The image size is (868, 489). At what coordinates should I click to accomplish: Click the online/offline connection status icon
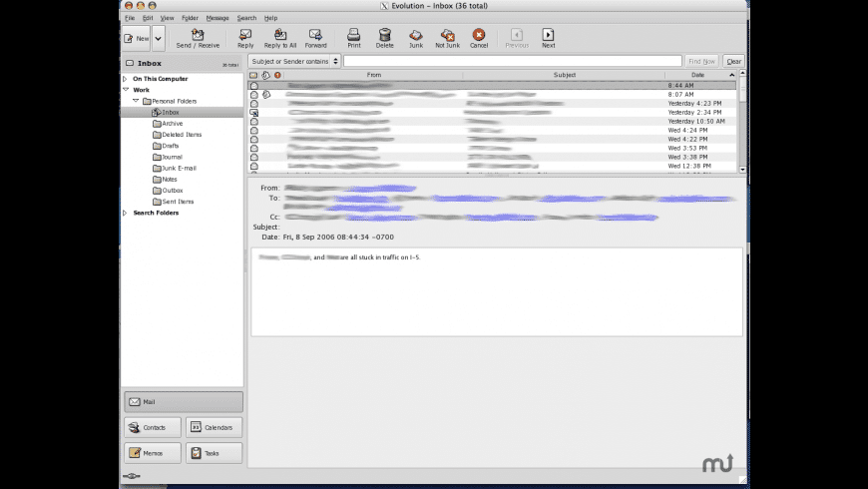[x=131, y=476]
